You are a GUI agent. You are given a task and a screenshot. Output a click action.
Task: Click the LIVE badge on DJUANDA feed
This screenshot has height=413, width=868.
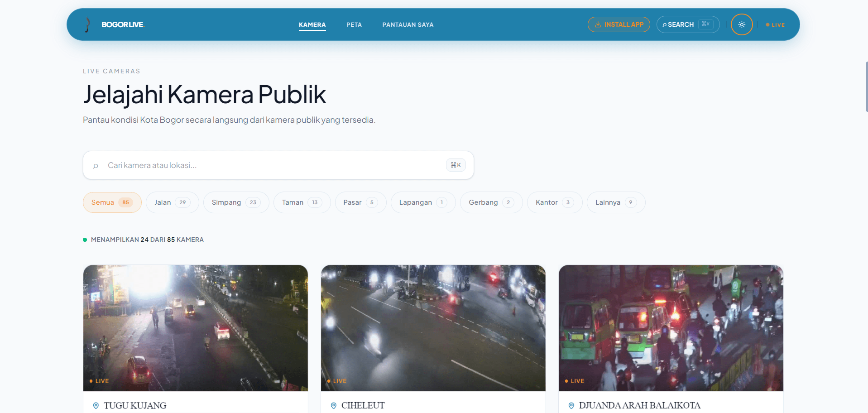(x=575, y=381)
